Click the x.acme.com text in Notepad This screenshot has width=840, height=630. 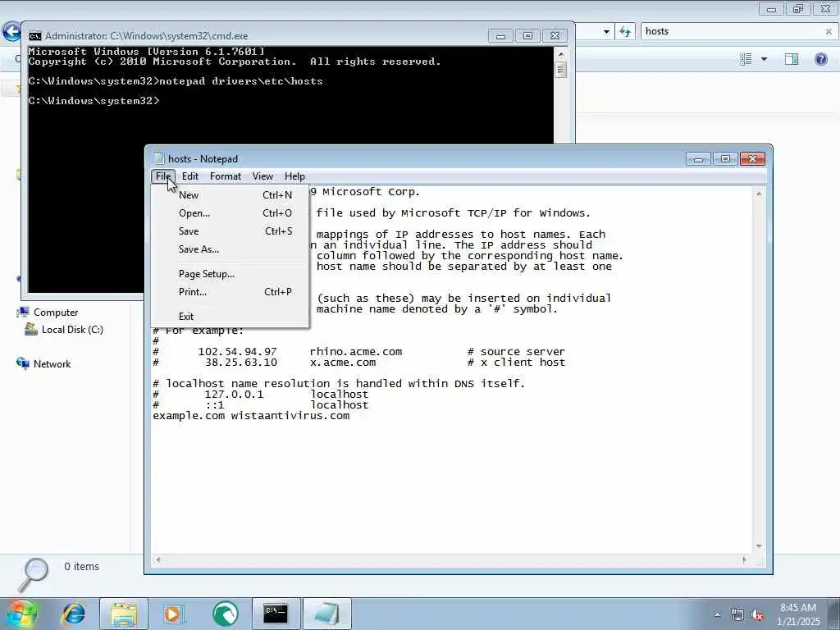(x=343, y=363)
